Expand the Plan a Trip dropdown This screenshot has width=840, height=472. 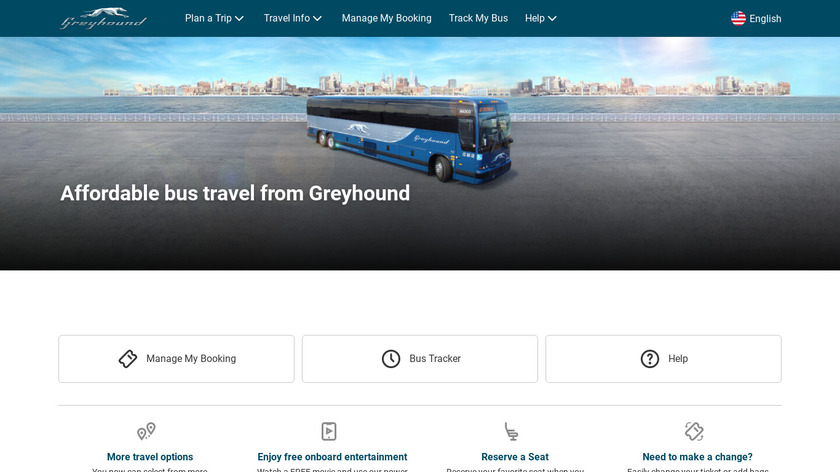tap(214, 18)
